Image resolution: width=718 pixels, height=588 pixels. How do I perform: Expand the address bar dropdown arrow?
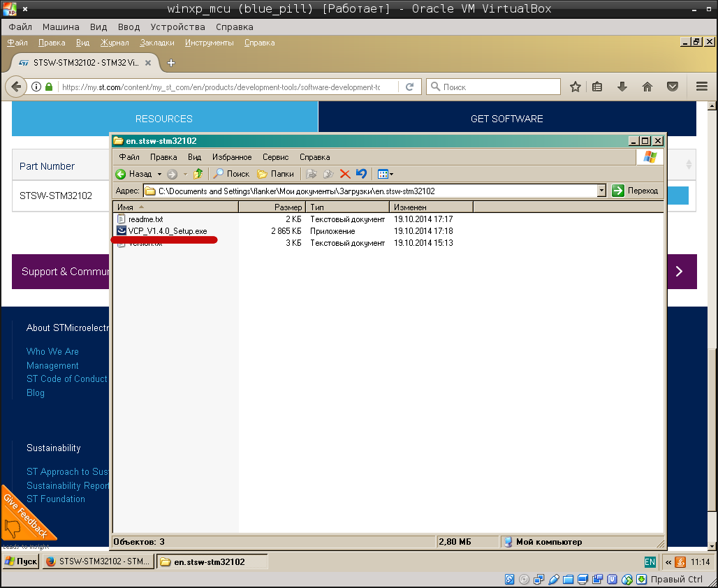[601, 191]
